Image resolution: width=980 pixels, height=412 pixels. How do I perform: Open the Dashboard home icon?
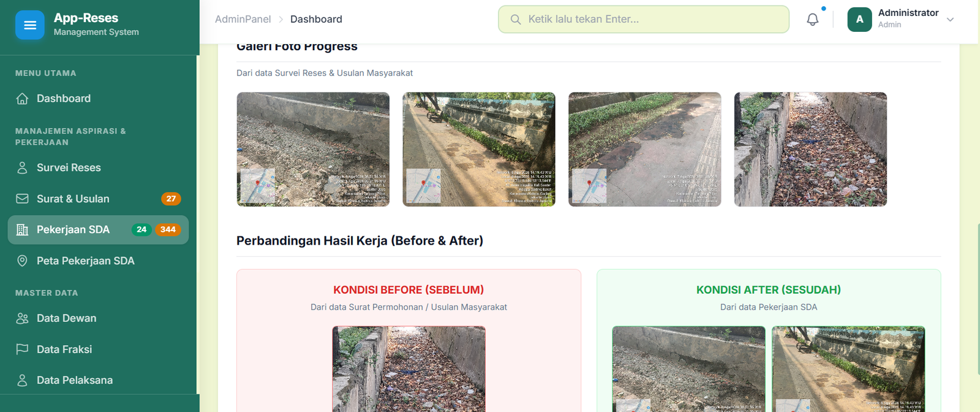[22, 99]
